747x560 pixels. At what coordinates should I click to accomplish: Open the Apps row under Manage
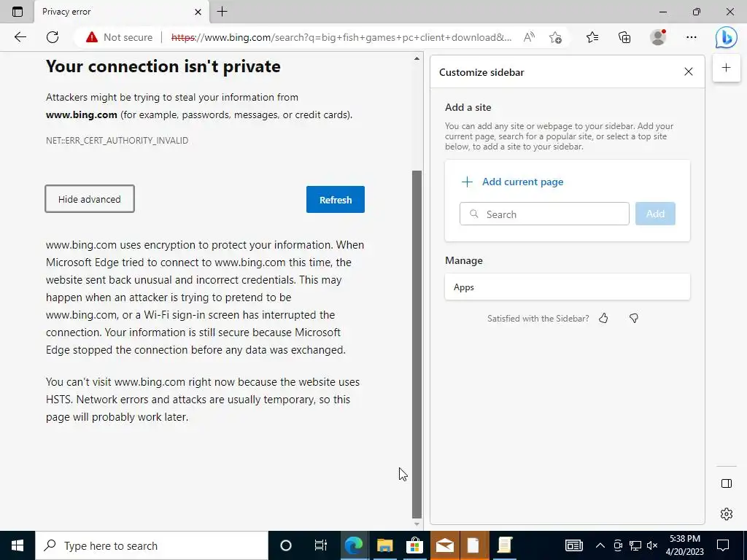(568, 287)
